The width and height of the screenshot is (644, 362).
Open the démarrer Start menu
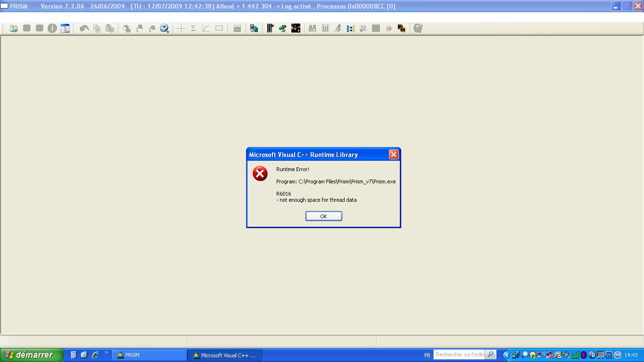tap(31, 355)
